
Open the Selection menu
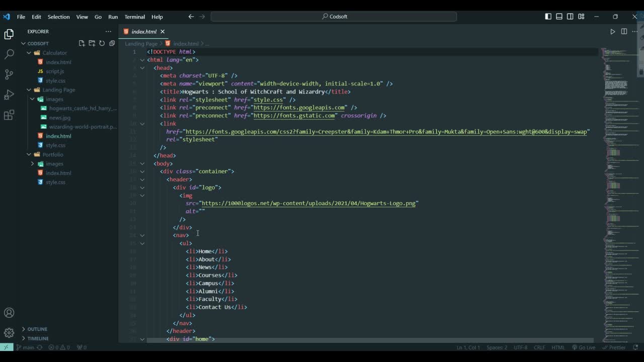point(58,17)
